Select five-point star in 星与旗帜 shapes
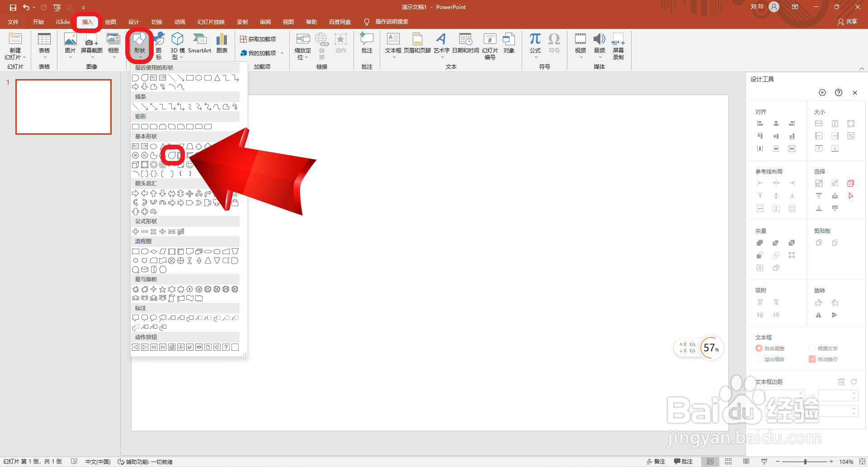The image size is (868, 467). point(162,289)
